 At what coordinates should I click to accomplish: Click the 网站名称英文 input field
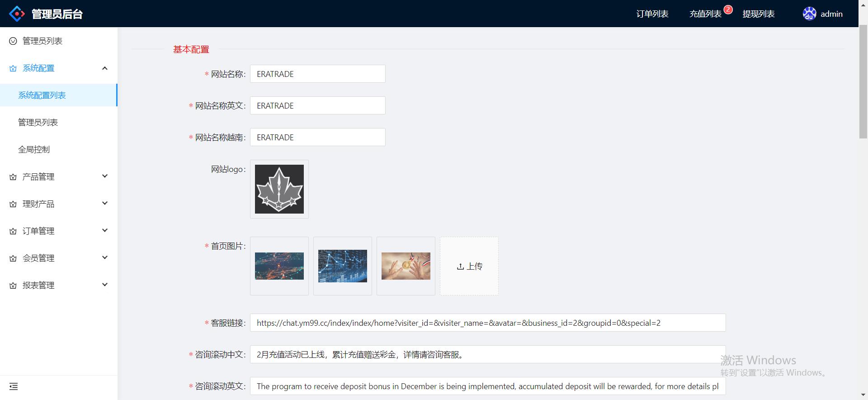[x=318, y=105]
